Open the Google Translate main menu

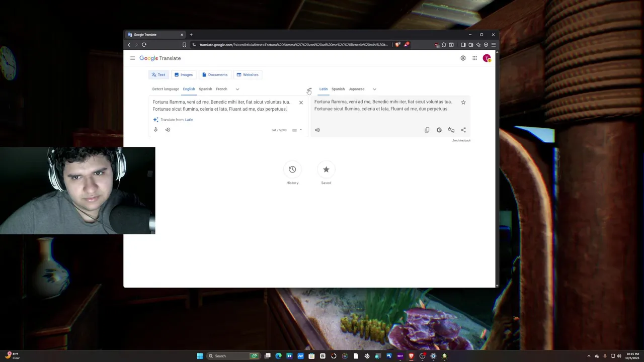pyautogui.click(x=132, y=58)
